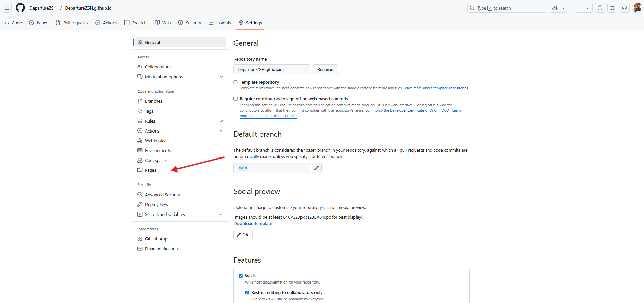Open Learn more about template repositories link
Screen dimensions: 644x303
coord(436,88)
